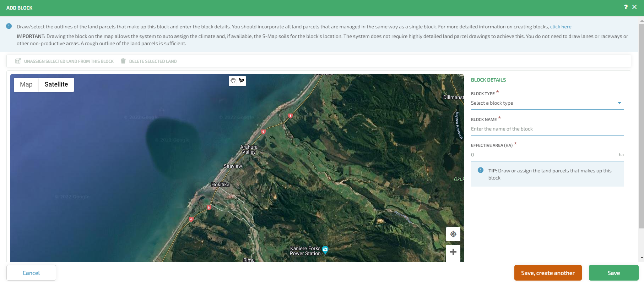Switch map view to Satellite
The height and width of the screenshot is (282, 644).
[x=56, y=84]
